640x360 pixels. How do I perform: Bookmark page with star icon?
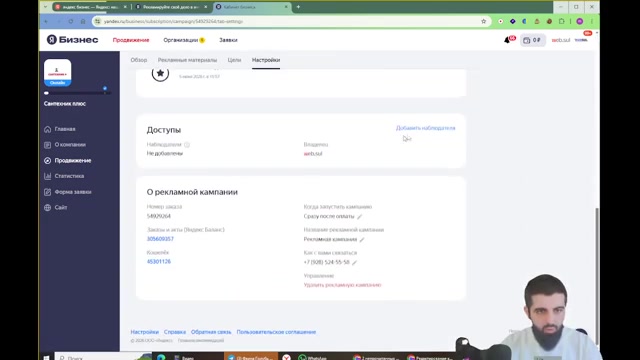click(484, 21)
